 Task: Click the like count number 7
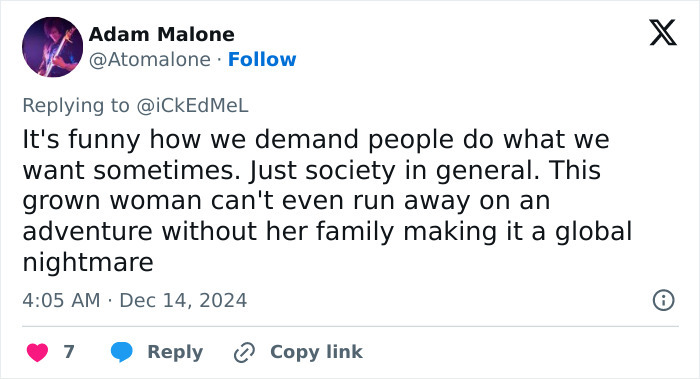coord(69,352)
